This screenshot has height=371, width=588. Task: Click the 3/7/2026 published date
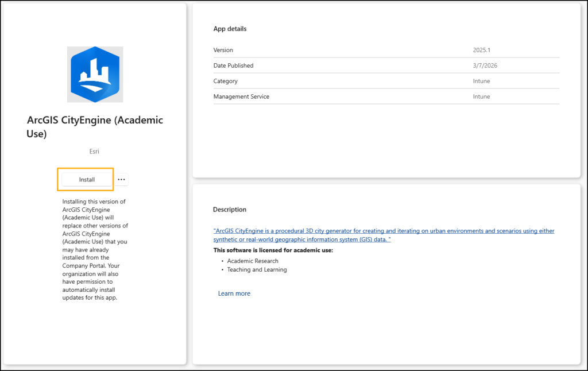(x=485, y=65)
